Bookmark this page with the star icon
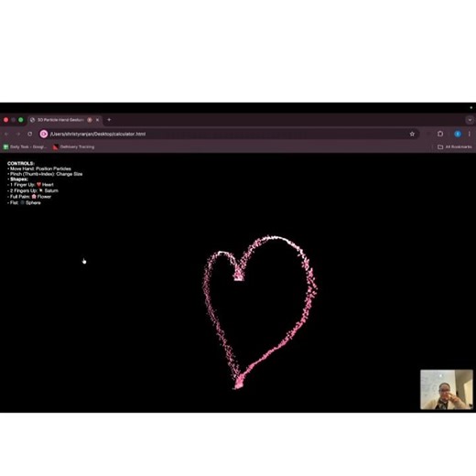Image resolution: width=476 pixels, height=476 pixels. tap(412, 134)
